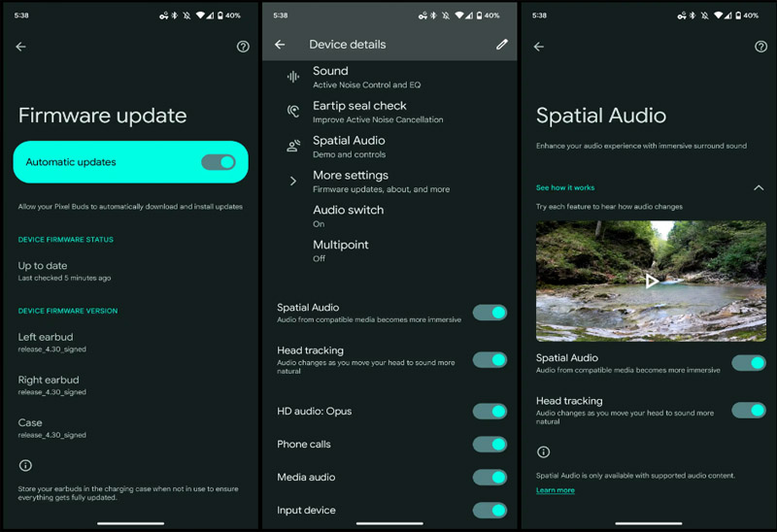Image resolution: width=777 pixels, height=532 pixels.
Task: Open Audio switch entry
Action: (x=389, y=216)
